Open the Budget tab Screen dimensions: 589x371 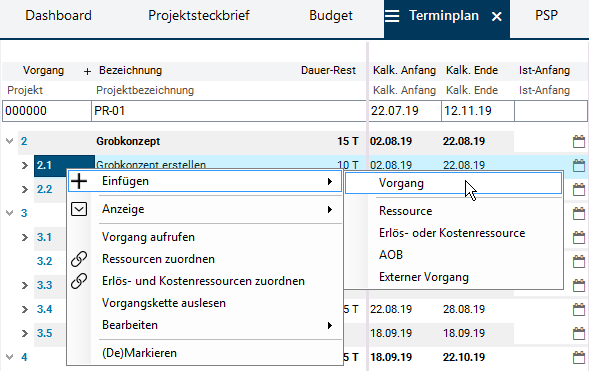[331, 16]
